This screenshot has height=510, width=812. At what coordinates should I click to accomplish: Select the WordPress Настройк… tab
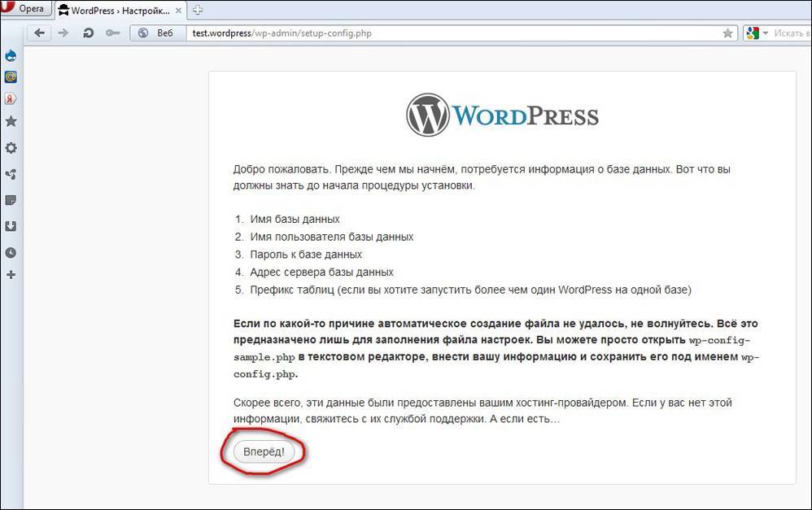[119, 11]
